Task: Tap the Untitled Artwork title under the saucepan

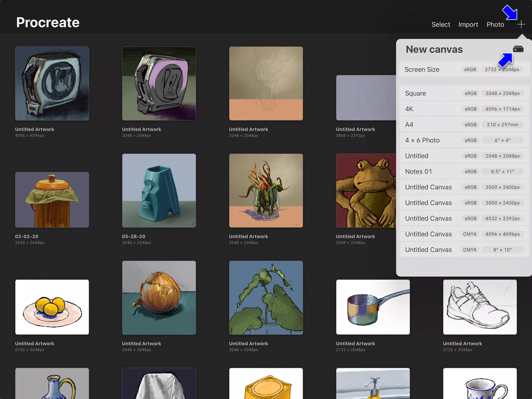Action: (355, 344)
